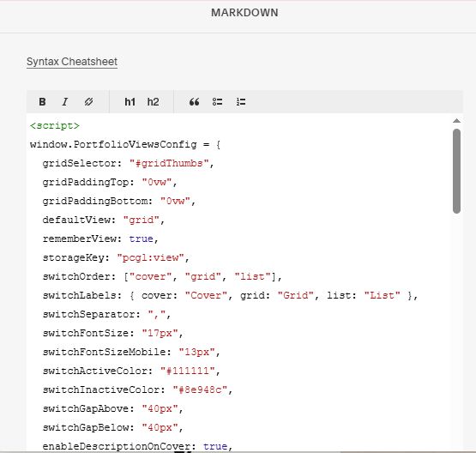The image size is (476, 453).
Task: Insert a bulleted list from the toolbar
Action: (217, 102)
